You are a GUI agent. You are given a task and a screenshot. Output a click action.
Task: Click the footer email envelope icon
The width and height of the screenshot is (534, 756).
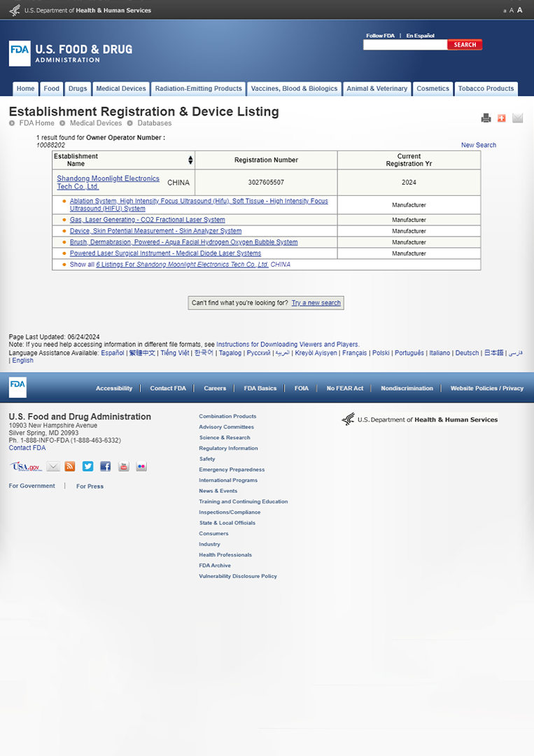tap(53, 466)
